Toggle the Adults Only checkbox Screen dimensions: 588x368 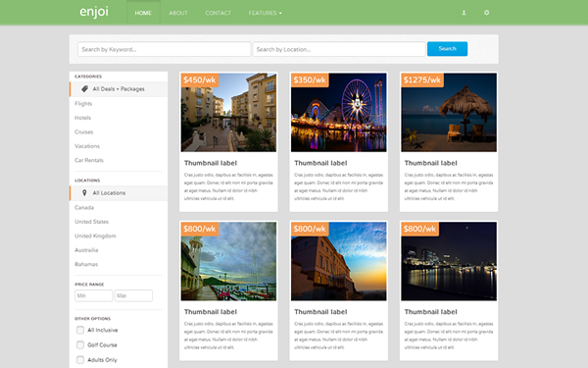pos(80,360)
